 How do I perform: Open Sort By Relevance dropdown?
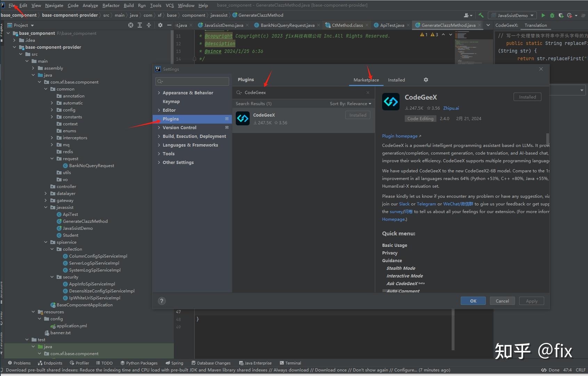coord(351,103)
